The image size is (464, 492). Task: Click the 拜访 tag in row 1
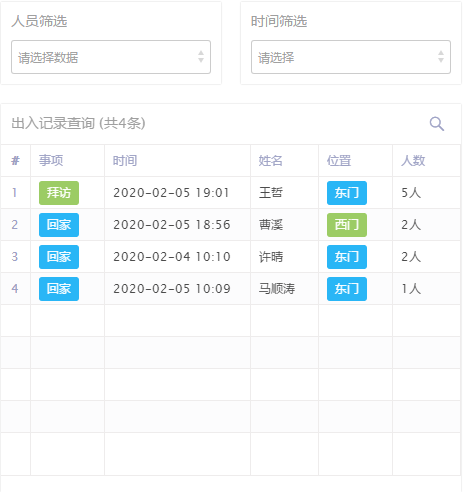(x=59, y=193)
